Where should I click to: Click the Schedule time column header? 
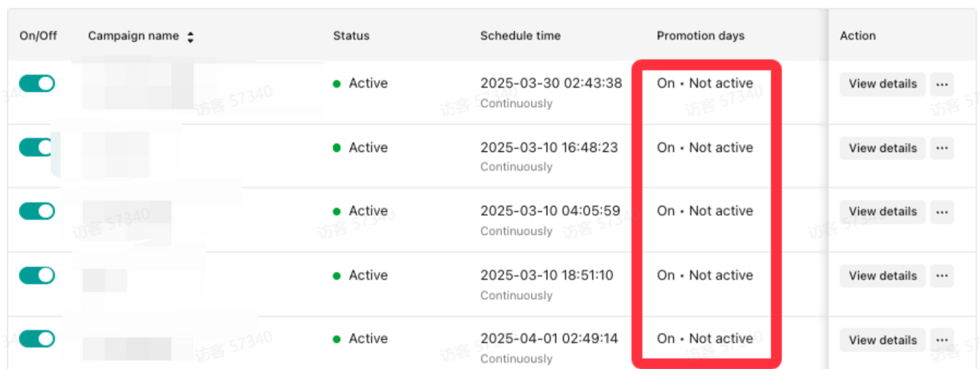coord(520,36)
